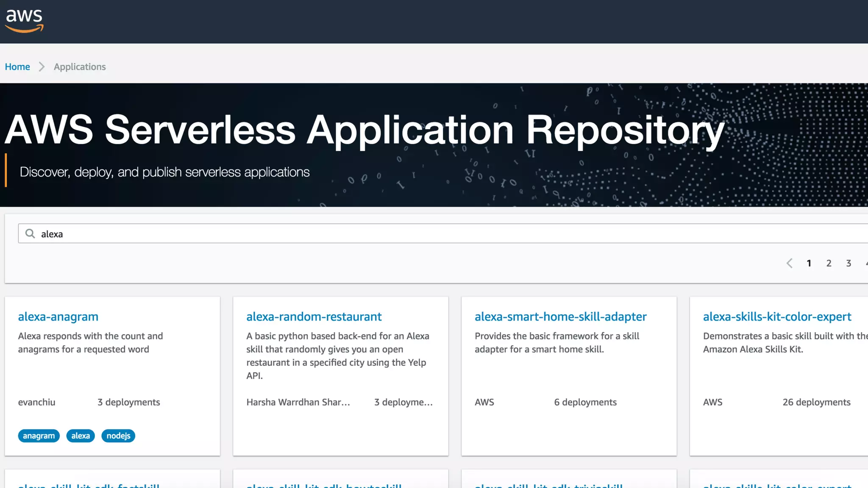Select current page number 1
This screenshot has height=488, width=868.
[809, 263]
